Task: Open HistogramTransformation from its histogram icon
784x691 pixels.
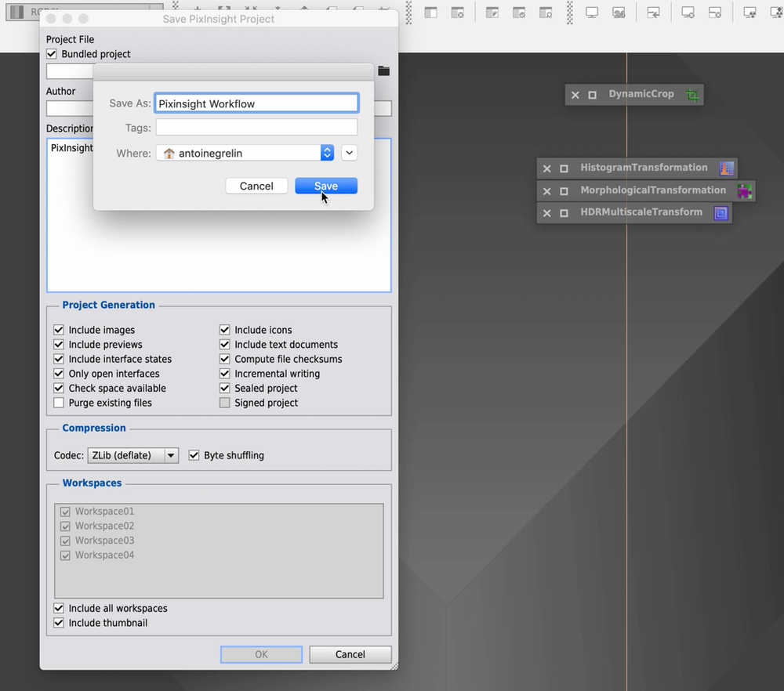Action: pos(726,167)
